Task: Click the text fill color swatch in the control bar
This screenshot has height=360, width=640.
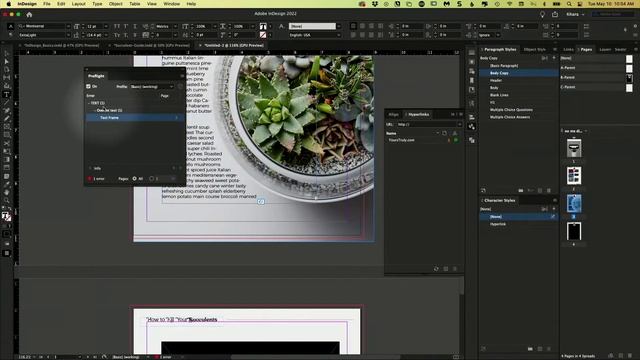Action: pos(263,26)
